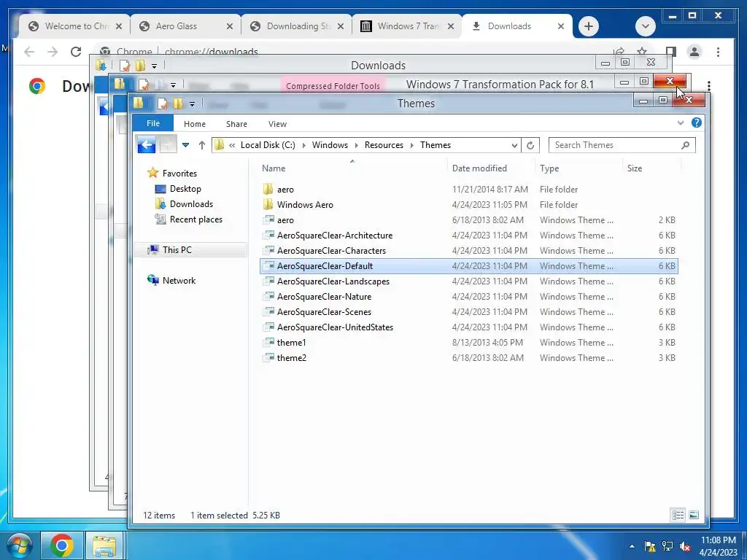Screen dimensions: 747x560
Task: Click Resources in address breadcrumb
Action: click(x=384, y=145)
